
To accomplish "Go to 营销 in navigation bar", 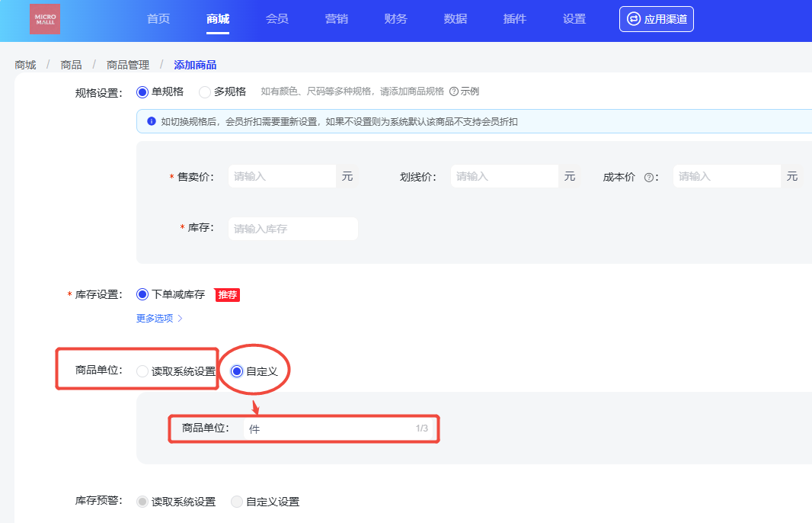I will (x=337, y=19).
